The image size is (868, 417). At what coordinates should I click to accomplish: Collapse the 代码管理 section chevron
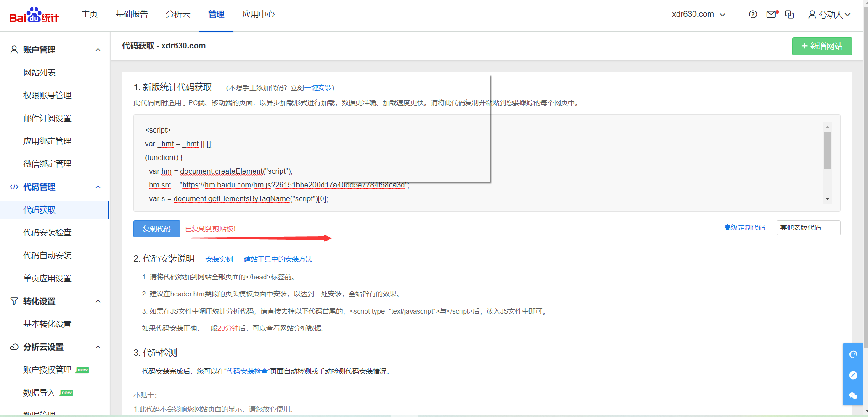tap(98, 187)
